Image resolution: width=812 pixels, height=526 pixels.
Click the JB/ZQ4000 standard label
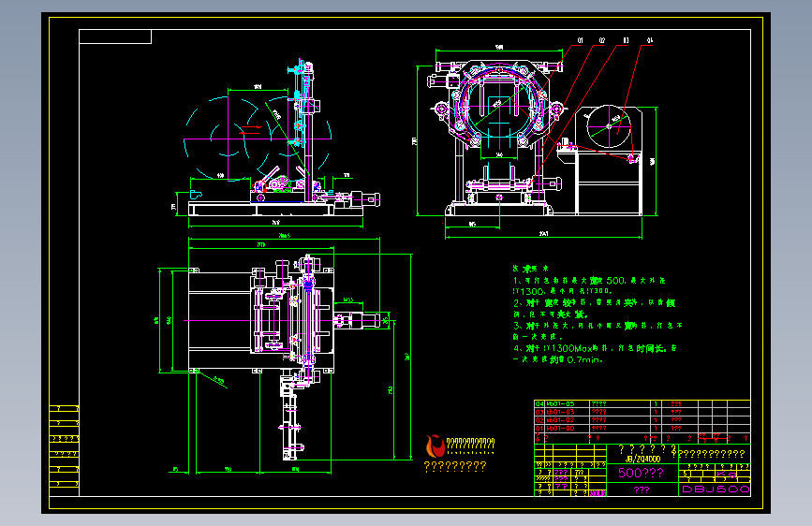tap(642, 460)
